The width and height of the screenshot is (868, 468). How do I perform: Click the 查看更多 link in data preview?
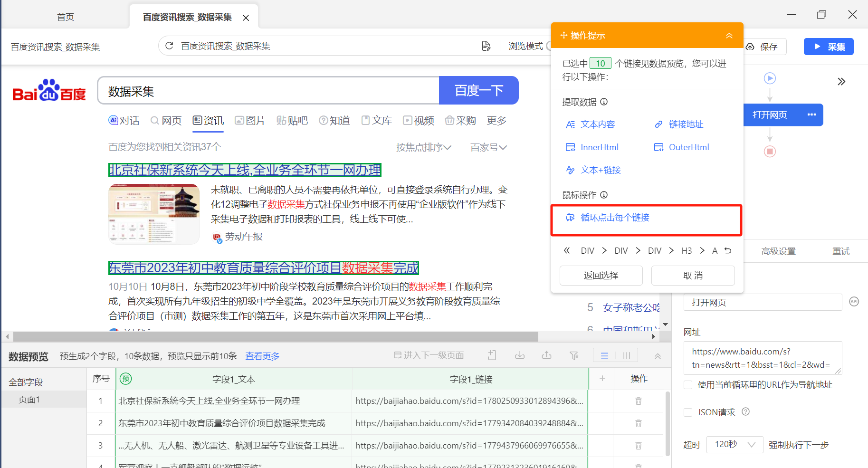[262, 356]
